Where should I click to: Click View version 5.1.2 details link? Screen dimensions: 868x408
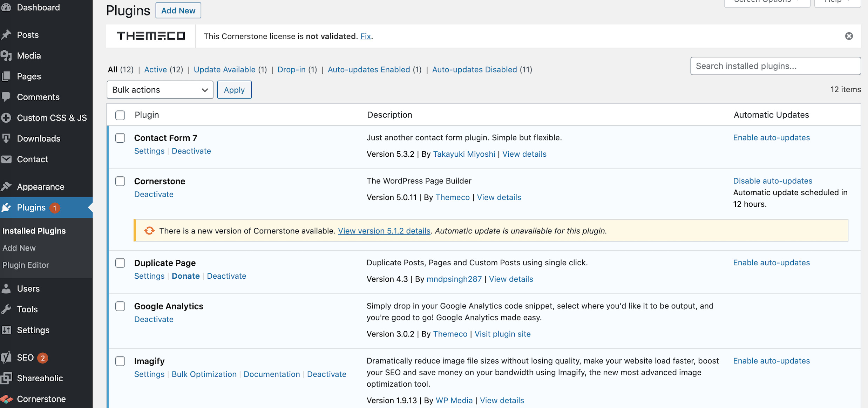point(384,231)
